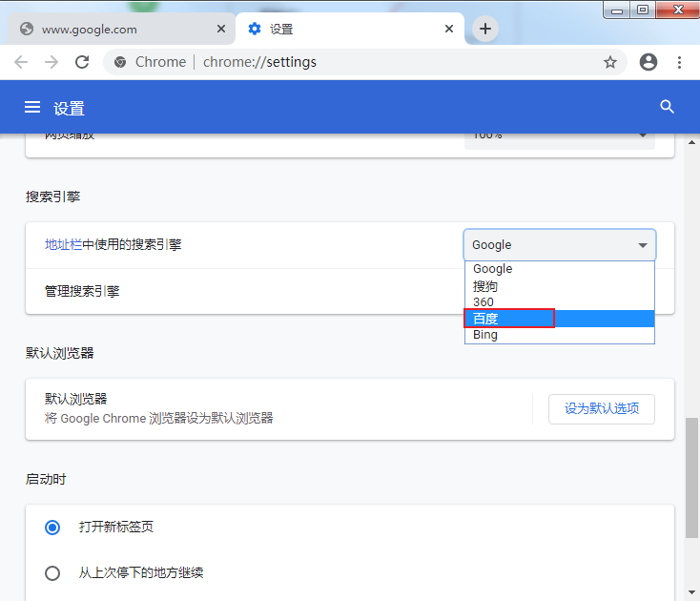Click the page vertical scrollbar thumb
Image resolution: width=700 pixels, height=601 pixels.
(691, 478)
